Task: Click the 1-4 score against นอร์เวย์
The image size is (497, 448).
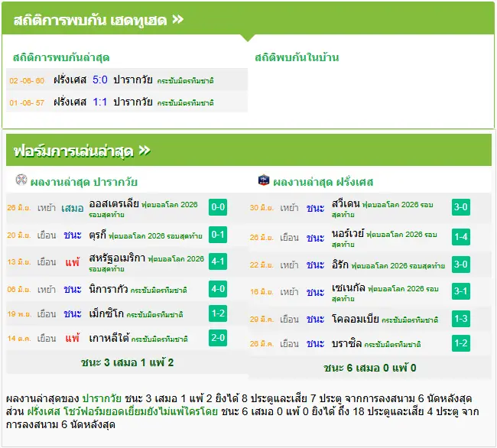Action: [461, 237]
